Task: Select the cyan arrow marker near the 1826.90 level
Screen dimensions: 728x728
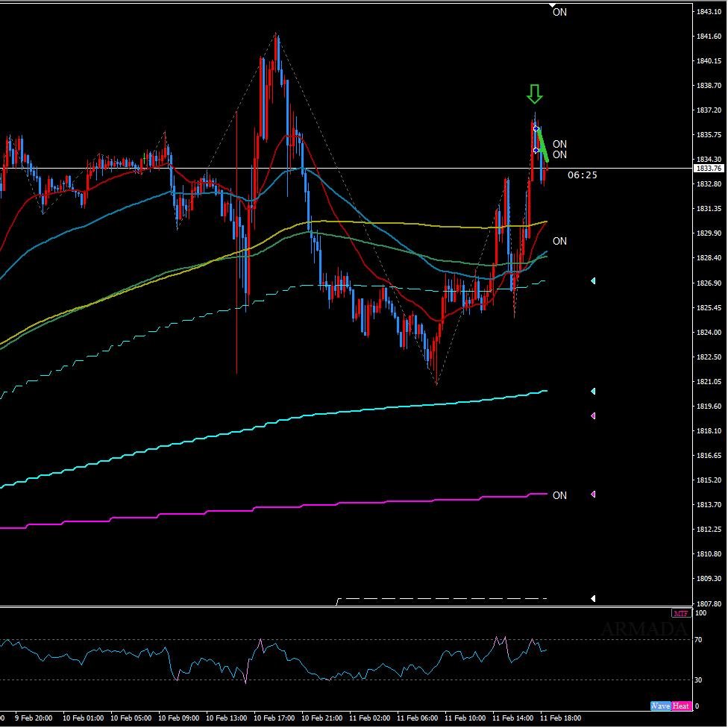Action: tap(593, 281)
